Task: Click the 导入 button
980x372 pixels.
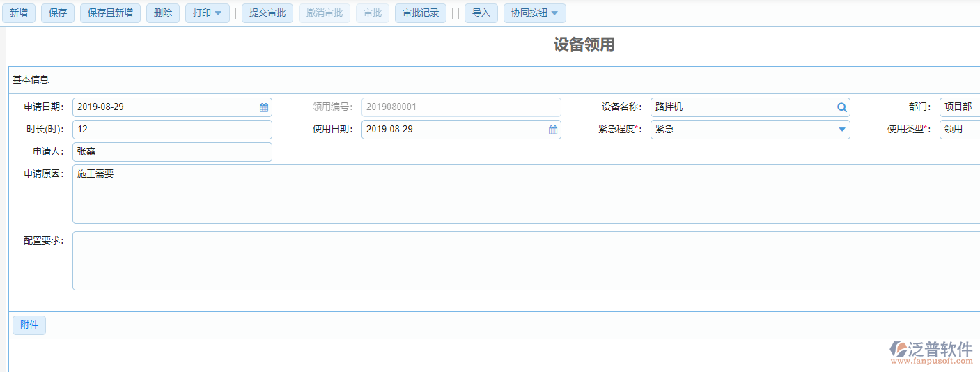Action: click(x=481, y=13)
